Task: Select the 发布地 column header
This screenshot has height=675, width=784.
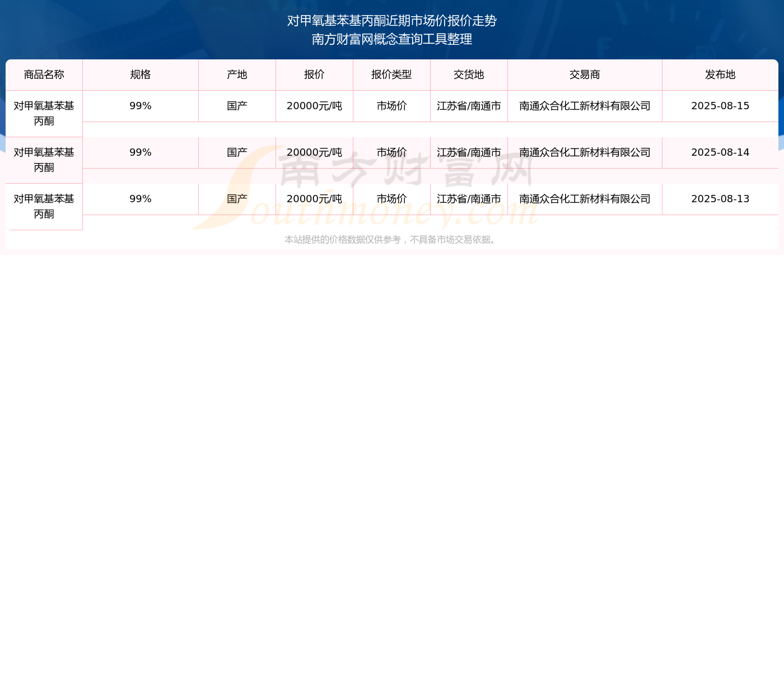Action: (721, 75)
